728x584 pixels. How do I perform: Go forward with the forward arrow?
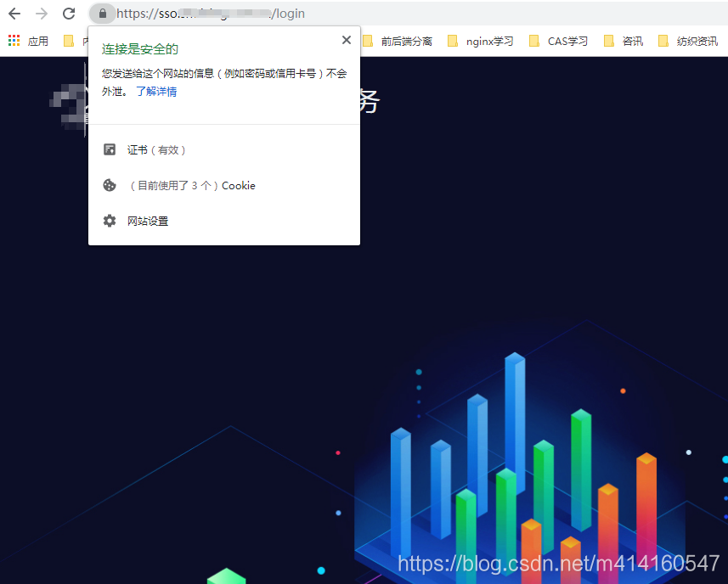coord(42,14)
